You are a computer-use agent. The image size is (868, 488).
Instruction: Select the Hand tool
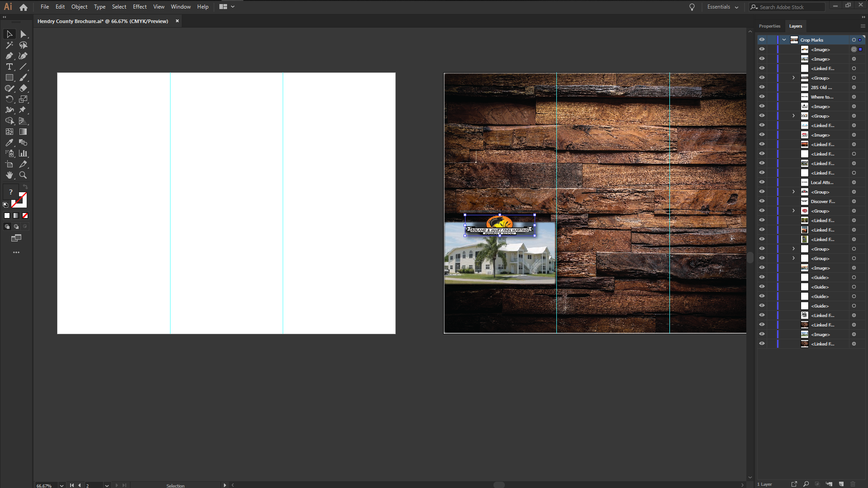9,175
